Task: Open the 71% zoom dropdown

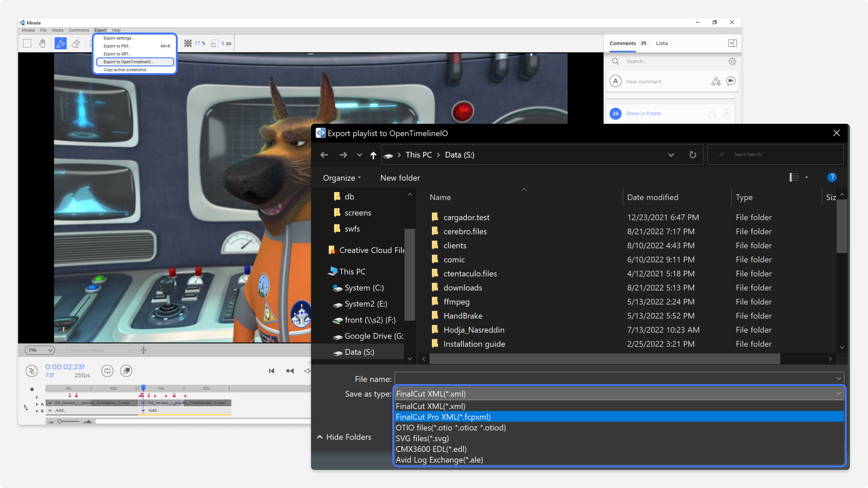Action: tap(40, 350)
